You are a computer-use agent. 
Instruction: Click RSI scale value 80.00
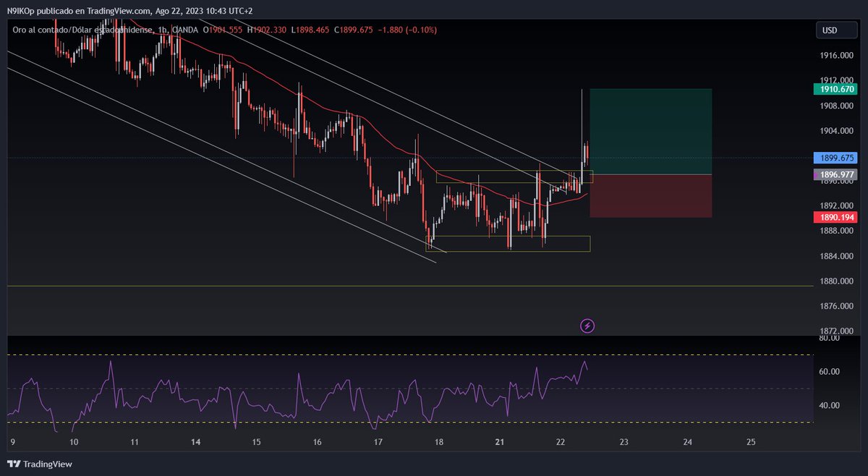coord(829,338)
